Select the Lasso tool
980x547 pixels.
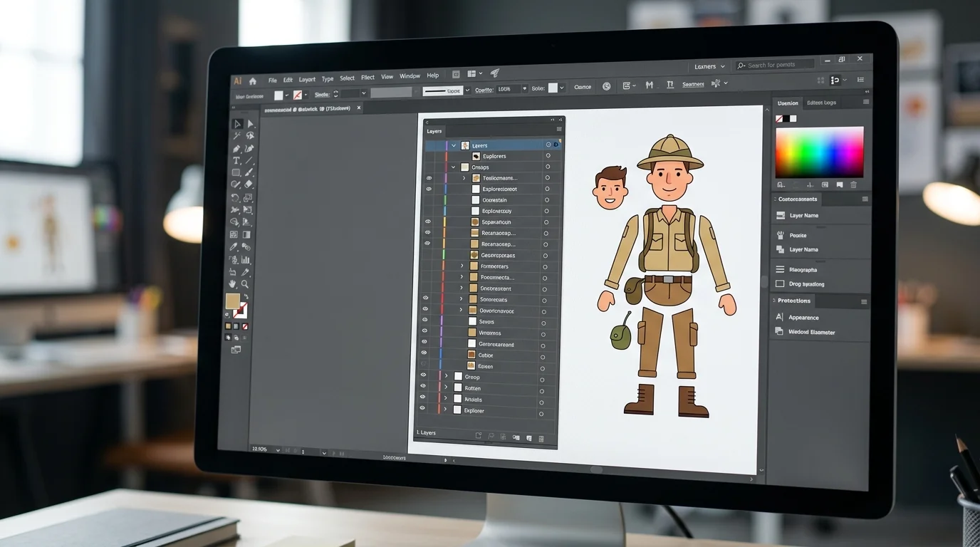(250, 136)
